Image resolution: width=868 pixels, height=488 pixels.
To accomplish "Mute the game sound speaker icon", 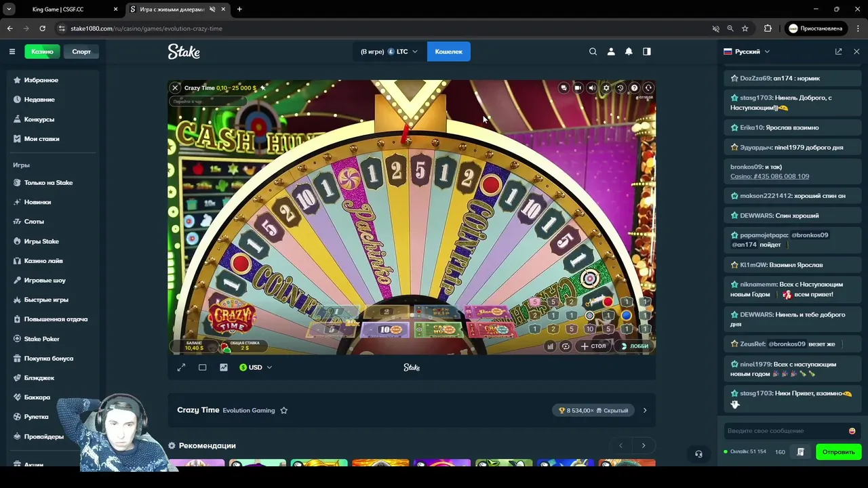I will pos(592,87).
